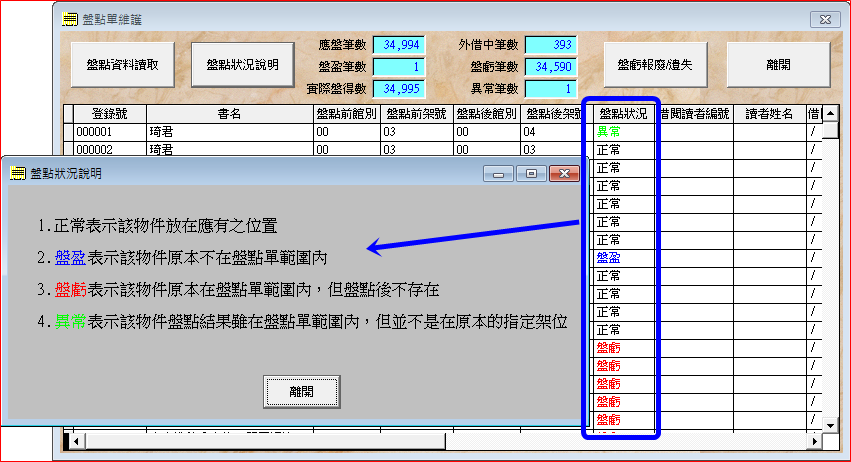
Task: Select the 盤虧筆數 field 34,590
Action: click(x=551, y=67)
